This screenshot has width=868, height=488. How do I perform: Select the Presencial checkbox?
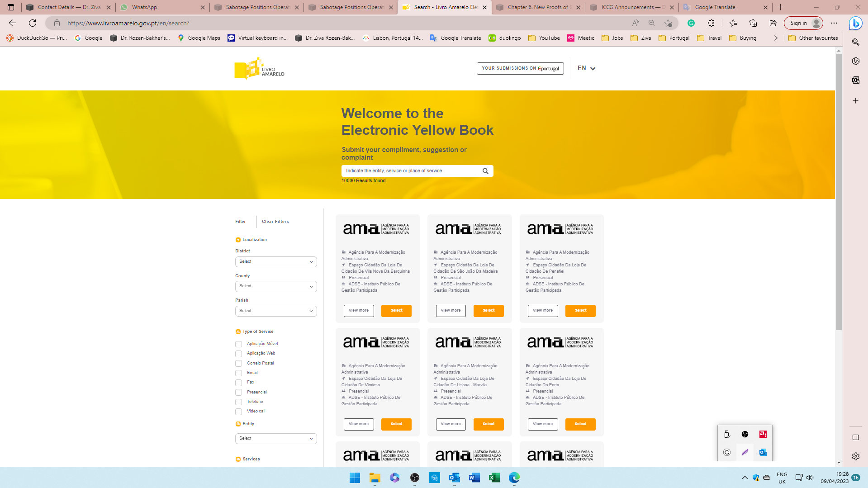(238, 393)
